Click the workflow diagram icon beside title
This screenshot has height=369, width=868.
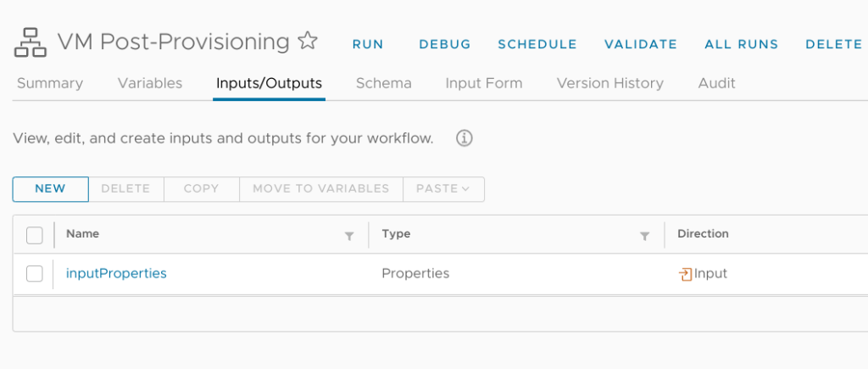click(30, 42)
